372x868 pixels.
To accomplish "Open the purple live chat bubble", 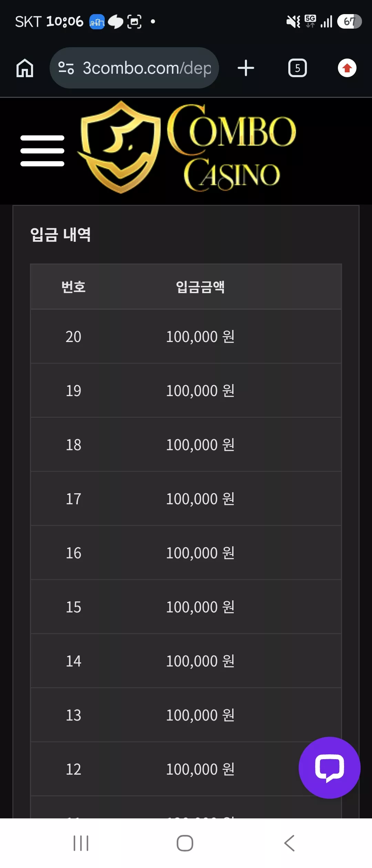I will (x=330, y=768).
